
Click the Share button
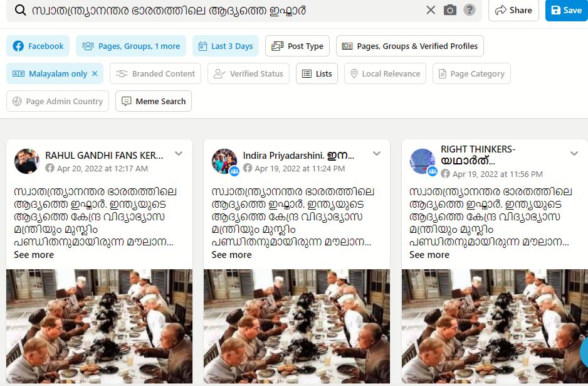tap(513, 10)
